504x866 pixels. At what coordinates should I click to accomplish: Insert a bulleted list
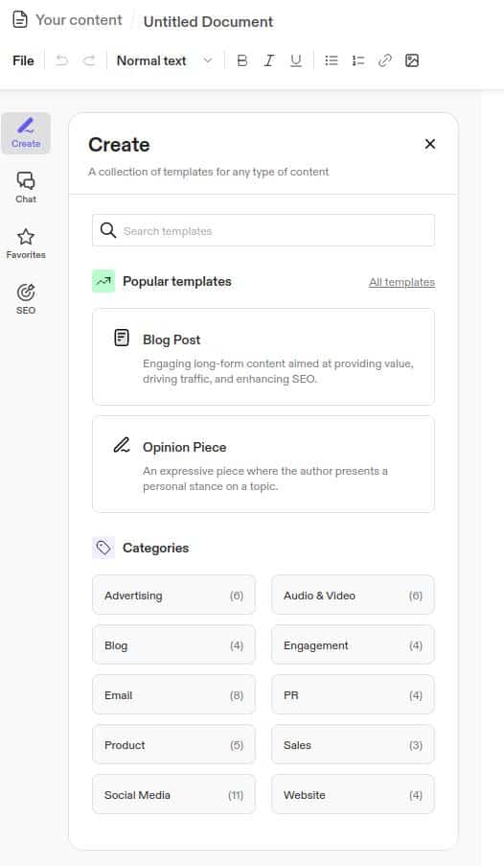332,60
